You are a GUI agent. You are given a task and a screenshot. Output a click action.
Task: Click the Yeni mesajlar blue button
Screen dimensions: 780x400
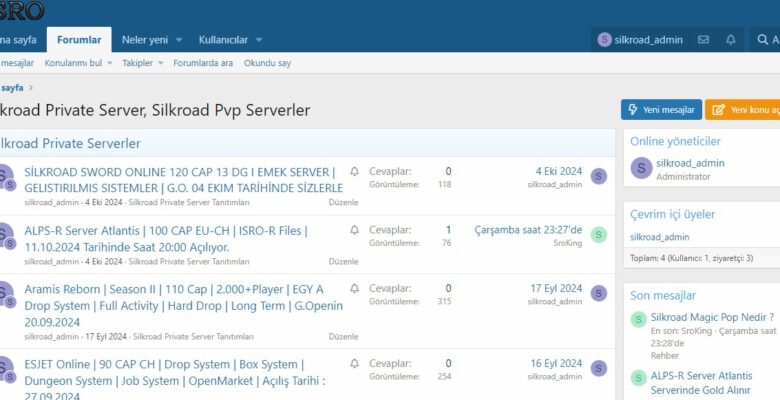(x=661, y=110)
